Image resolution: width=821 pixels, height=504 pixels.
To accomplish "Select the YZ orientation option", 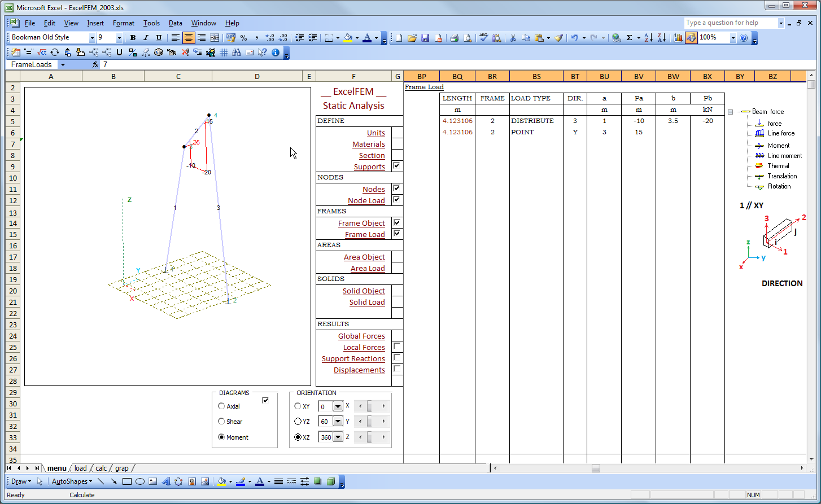I will [298, 422].
